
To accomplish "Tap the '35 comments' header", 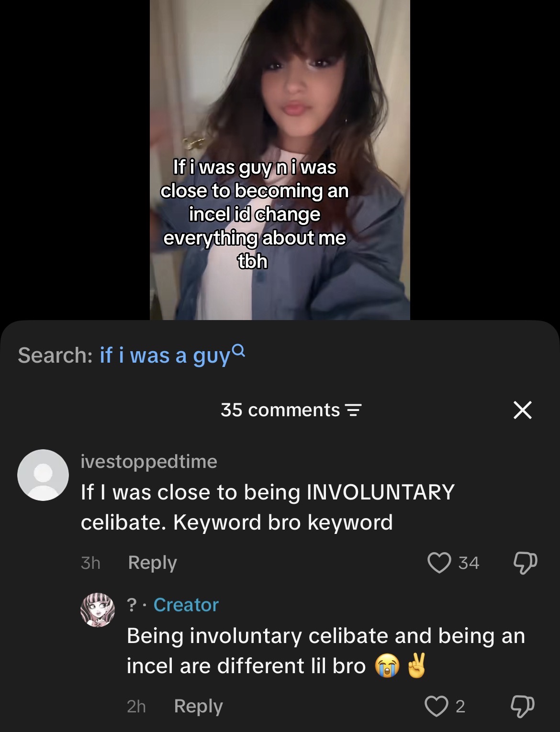I will tap(280, 410).
